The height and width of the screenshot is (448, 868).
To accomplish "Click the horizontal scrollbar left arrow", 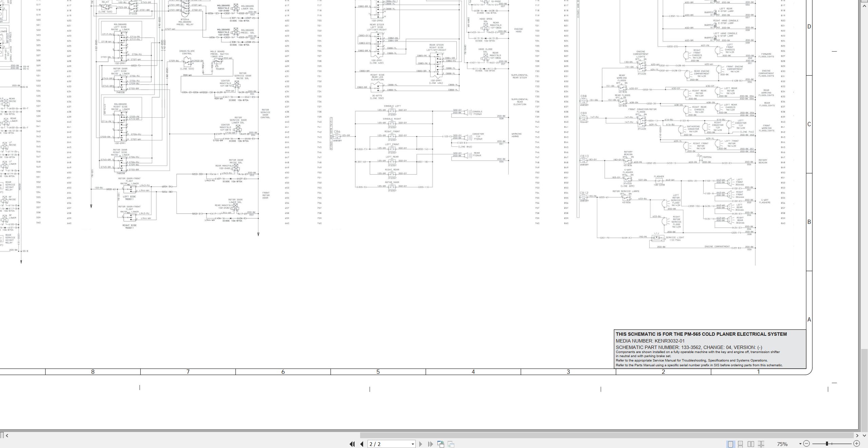I will (7, 435).
